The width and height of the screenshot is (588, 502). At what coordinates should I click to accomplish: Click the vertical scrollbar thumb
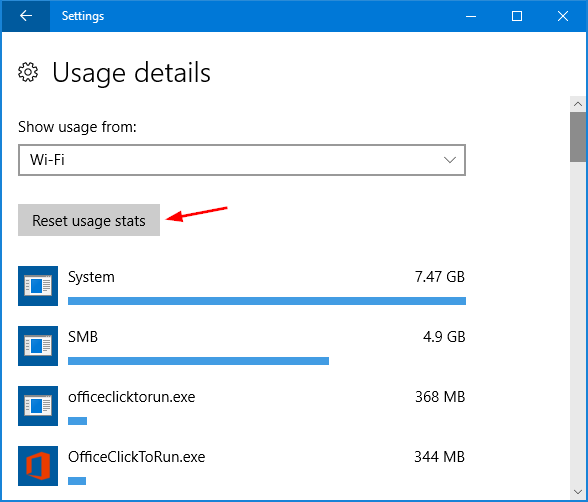578,137
